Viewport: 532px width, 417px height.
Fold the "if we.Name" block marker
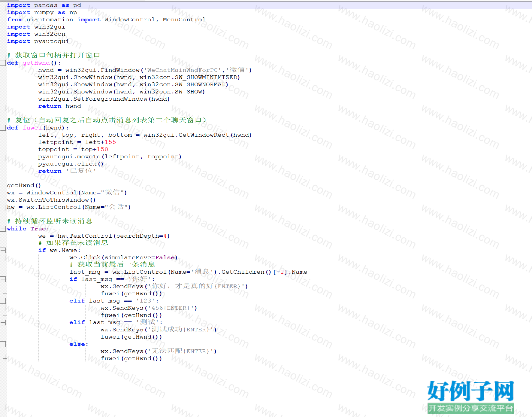[x=3, y=250]
